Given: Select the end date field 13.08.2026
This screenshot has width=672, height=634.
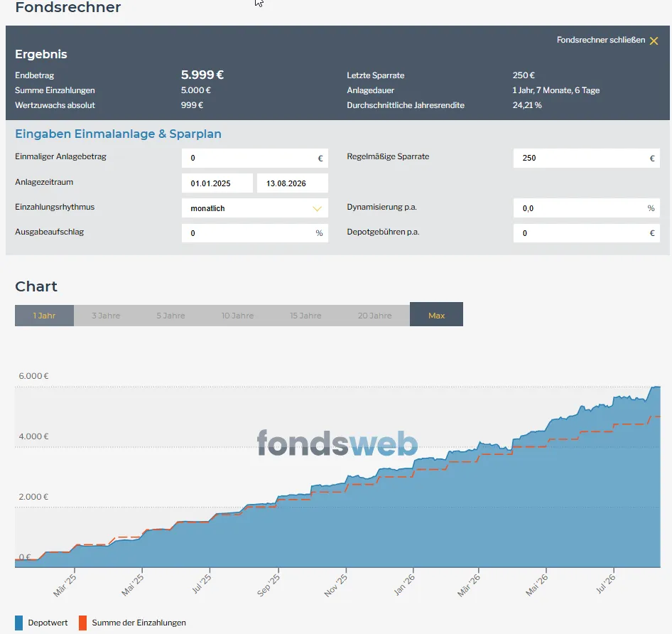Looking at the screenshot, I should point(292,183).
